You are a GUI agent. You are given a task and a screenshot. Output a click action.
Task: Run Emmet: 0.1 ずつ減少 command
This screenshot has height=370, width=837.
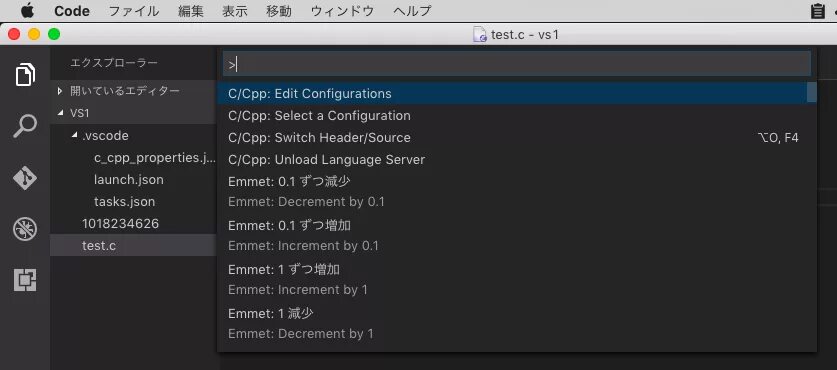tap(517, 192)
